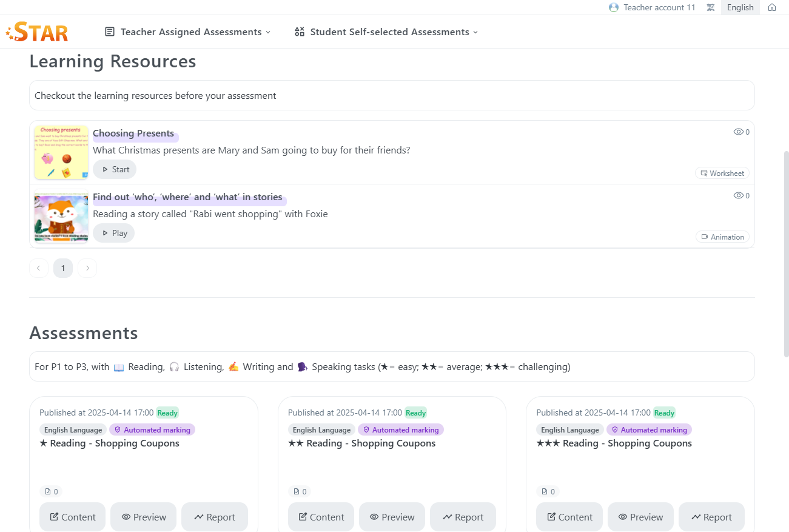Expand Teacher Assigned Assessments menu
This screenshot has width=789, height=532.
coord(188,32)
